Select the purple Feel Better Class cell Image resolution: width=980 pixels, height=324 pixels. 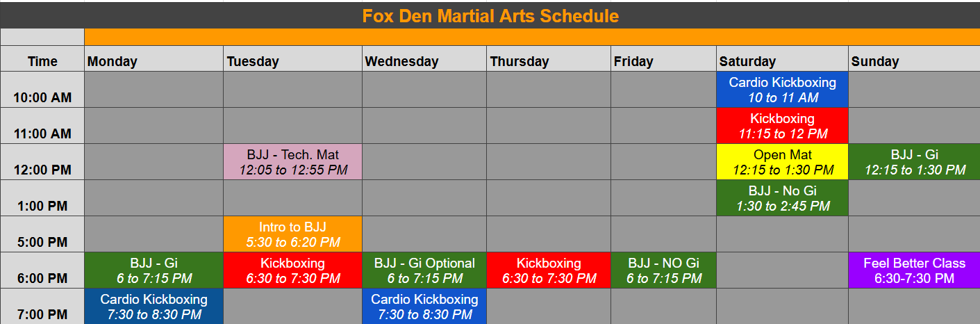coord(914,270)
